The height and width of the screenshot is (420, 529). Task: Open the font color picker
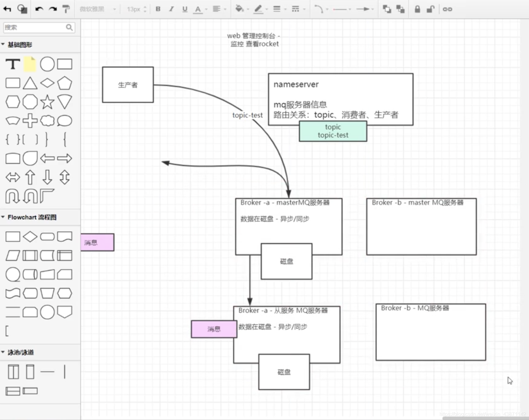click(200, 9)
